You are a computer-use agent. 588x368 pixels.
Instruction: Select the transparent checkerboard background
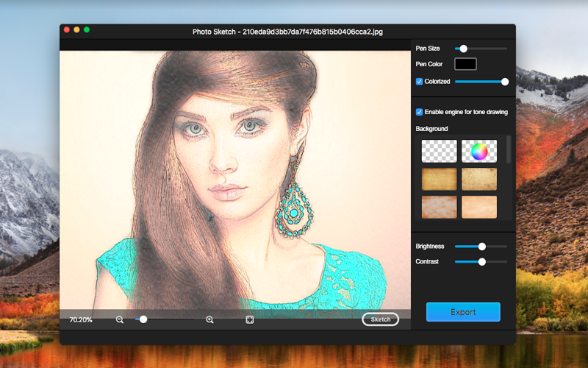pos(439,151)
